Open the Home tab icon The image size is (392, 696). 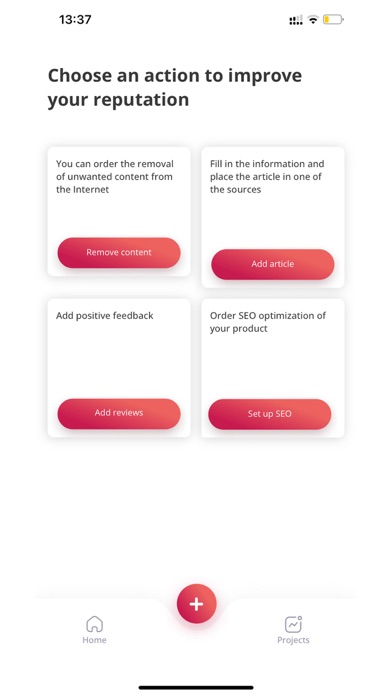[x=94, y=624]
